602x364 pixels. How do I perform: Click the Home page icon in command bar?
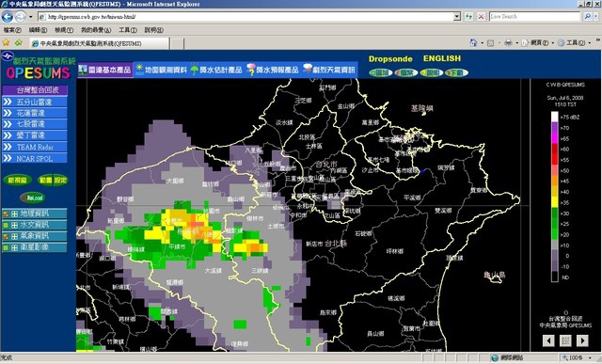tap(473, 42)
